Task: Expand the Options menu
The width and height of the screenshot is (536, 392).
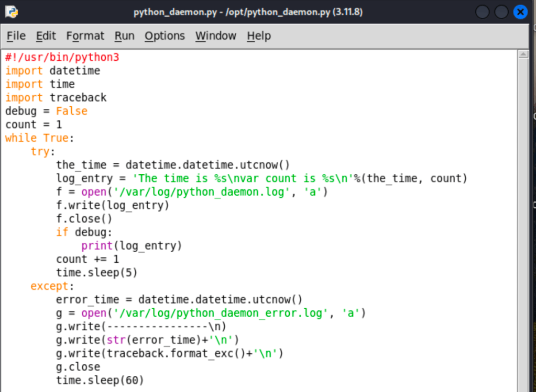Action: (165, 36)
